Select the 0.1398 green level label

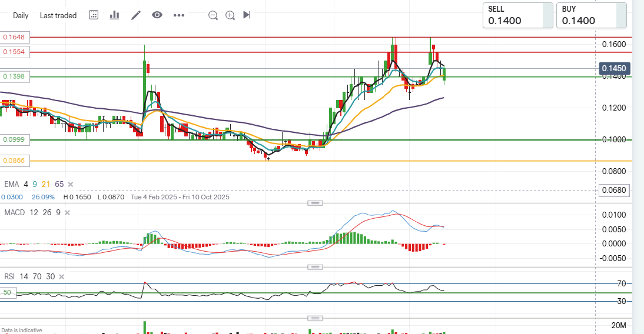(14, 76)
